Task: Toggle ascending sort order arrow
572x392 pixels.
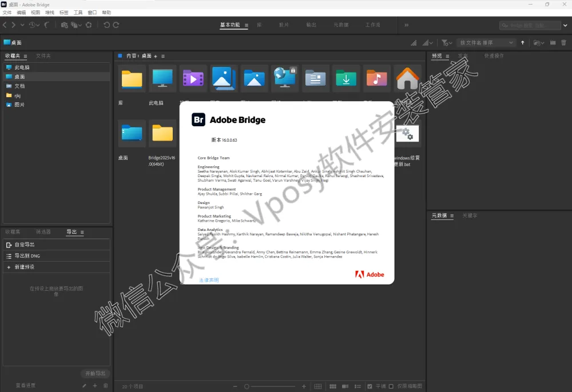Action: 522,43
